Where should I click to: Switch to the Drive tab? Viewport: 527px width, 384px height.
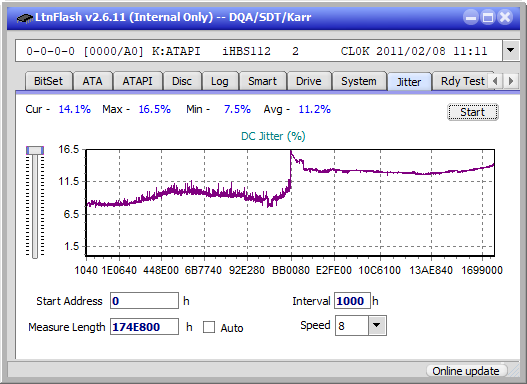pyautogui.click(x=309, y=81)
